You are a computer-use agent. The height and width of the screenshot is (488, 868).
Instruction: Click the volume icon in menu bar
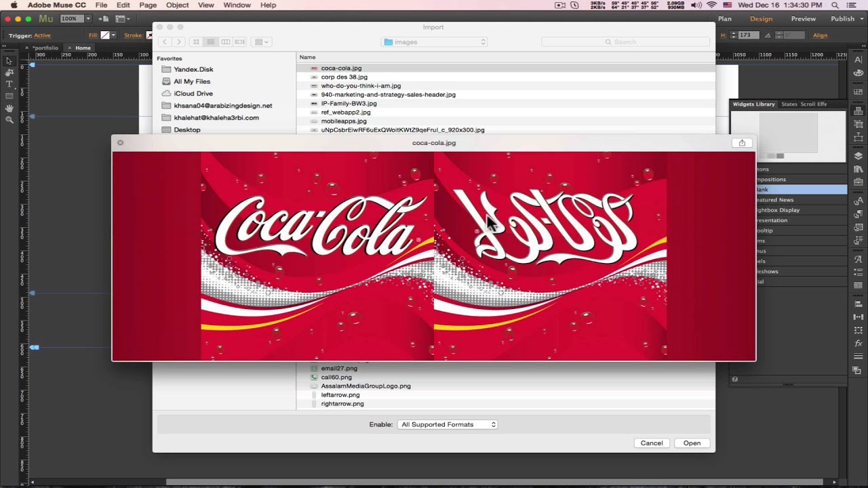click(697, 5)
